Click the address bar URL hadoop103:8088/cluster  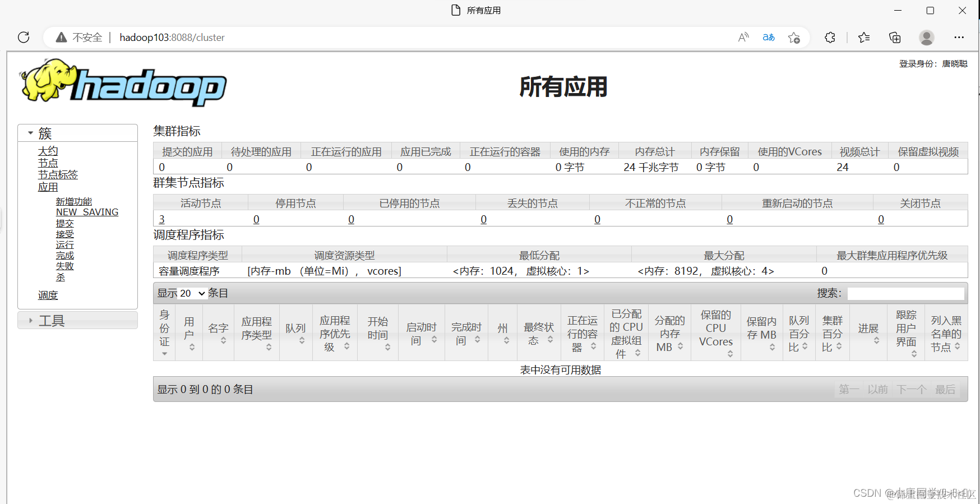point(172,38)
